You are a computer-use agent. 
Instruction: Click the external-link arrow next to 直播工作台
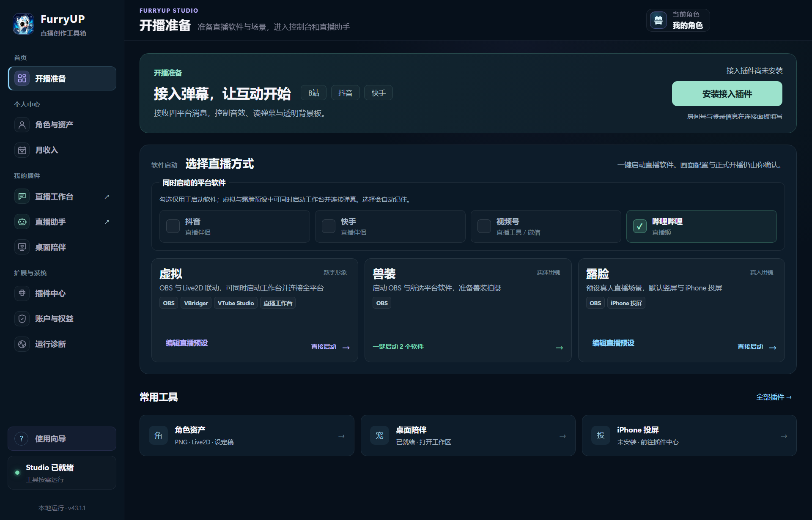coord(107,197)
